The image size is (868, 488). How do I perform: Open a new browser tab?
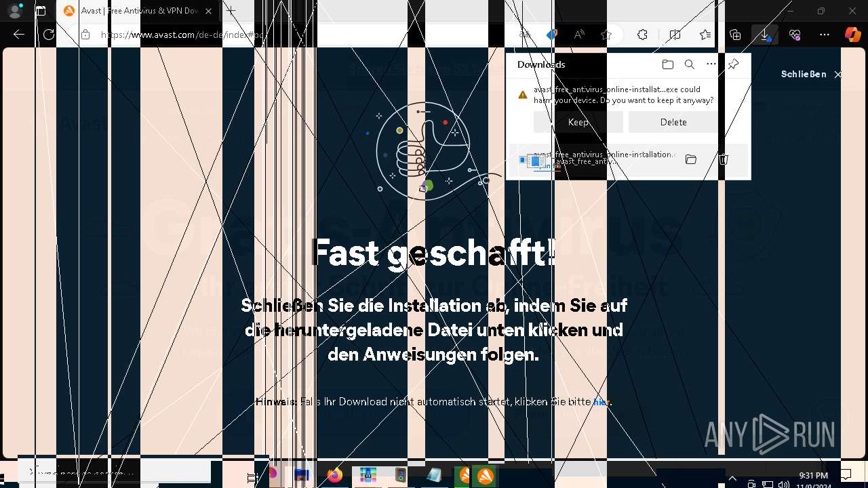[x=231, y=11]
